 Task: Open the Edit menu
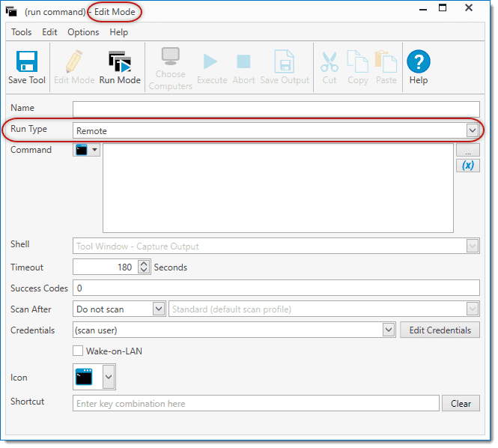click(49, 32)
